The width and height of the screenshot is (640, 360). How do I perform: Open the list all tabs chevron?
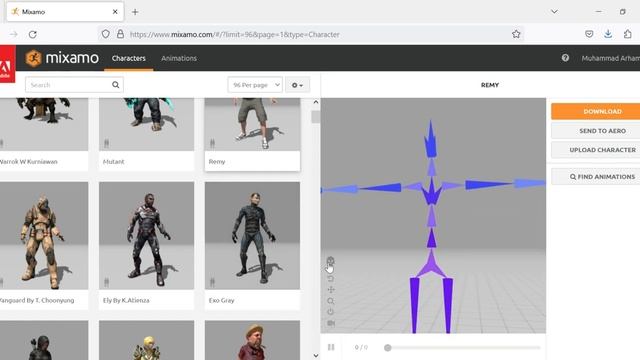[554, 12]
